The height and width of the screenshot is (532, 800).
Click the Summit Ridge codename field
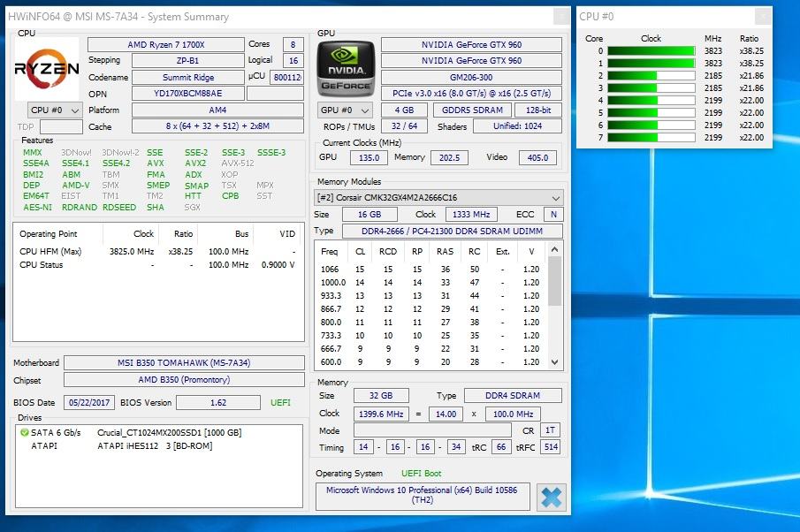point(187,78)
